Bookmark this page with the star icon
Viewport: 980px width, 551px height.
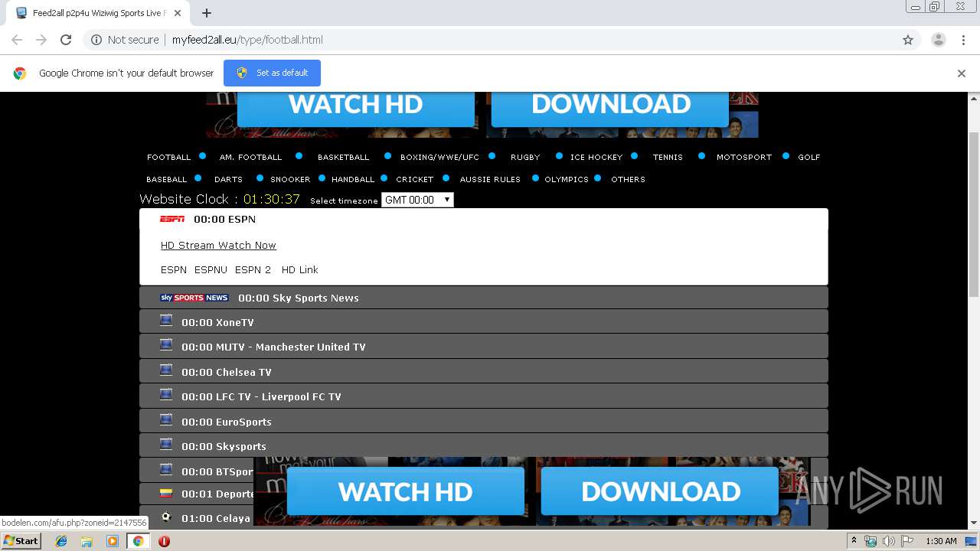[908, 40]
